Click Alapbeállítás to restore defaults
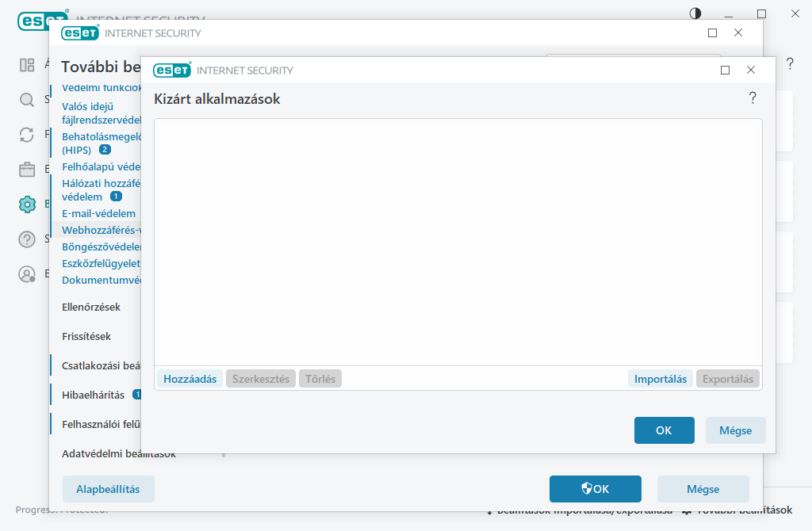The height and width of the screenshot is (531, 812). [108, 488]
